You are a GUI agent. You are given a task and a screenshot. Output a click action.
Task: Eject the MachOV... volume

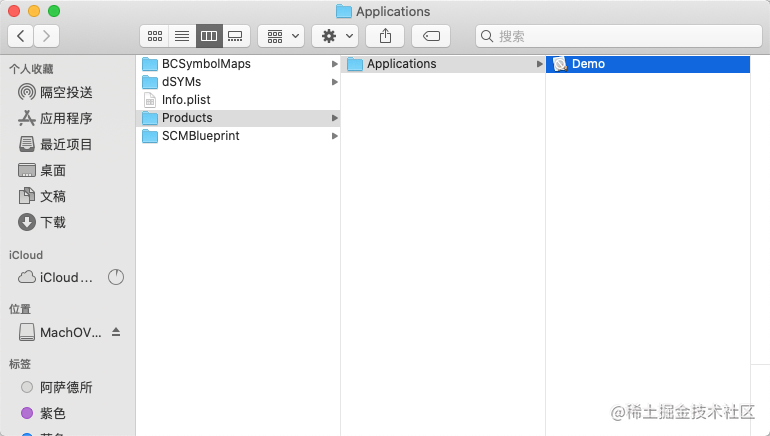coord(116,332)
